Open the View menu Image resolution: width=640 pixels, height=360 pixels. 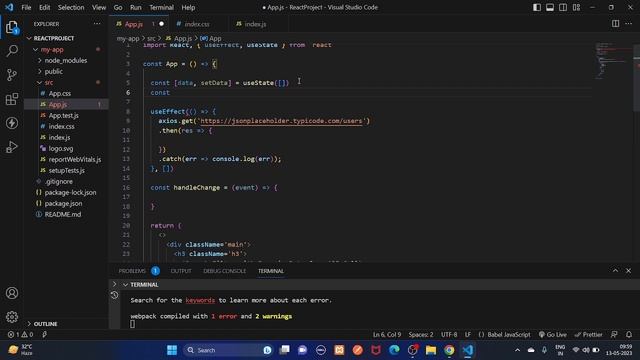[x=99, y=7]
